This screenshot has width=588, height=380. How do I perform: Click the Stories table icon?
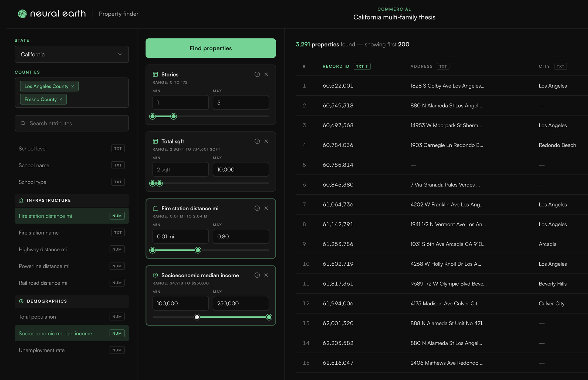click(x=155, y=74)
